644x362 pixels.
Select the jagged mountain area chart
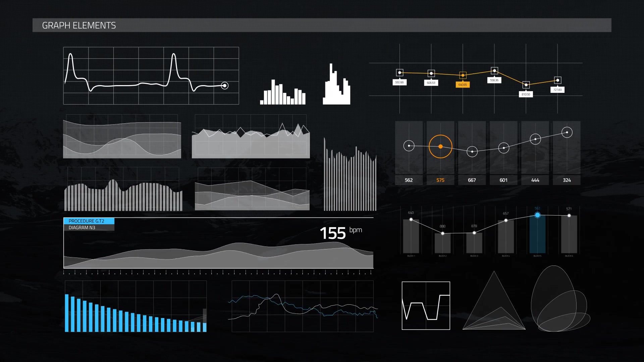point(251,136)
